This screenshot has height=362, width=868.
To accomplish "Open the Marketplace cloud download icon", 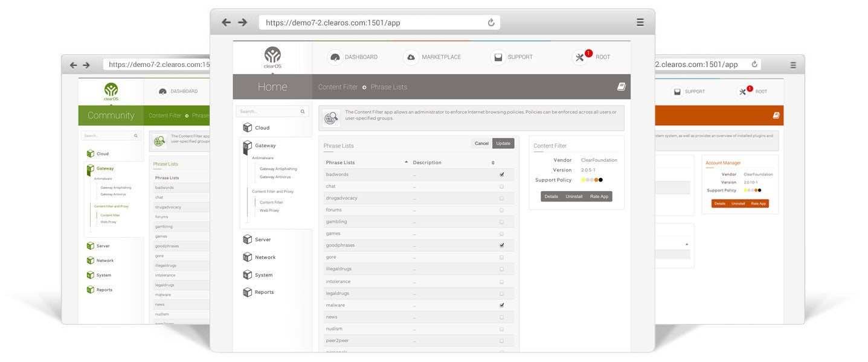I will (x=411, y=57).
